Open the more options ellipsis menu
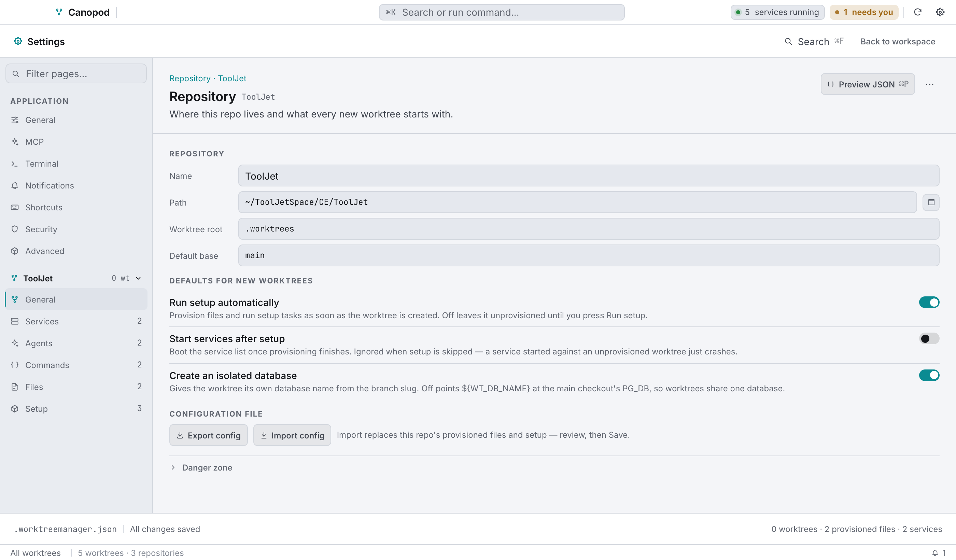The height and width of the screenshot is (560, 956). pos(929,84)
